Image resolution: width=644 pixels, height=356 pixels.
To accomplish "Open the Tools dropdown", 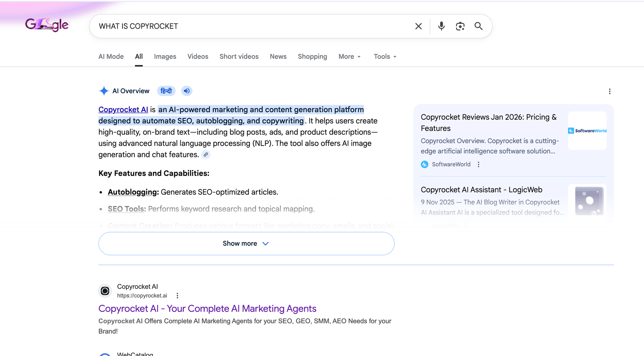I will (x=384, y=56).
